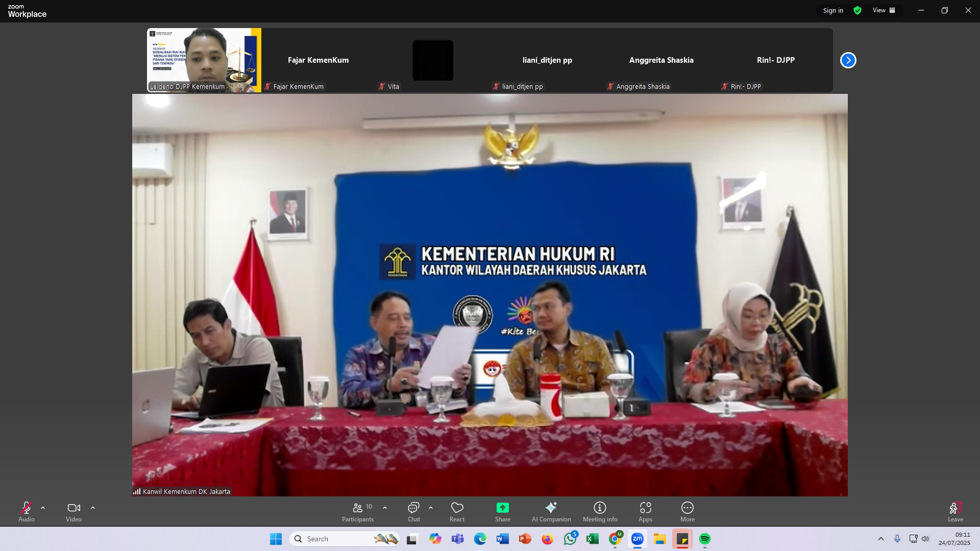Open the View layout menu

pos(884,10)
